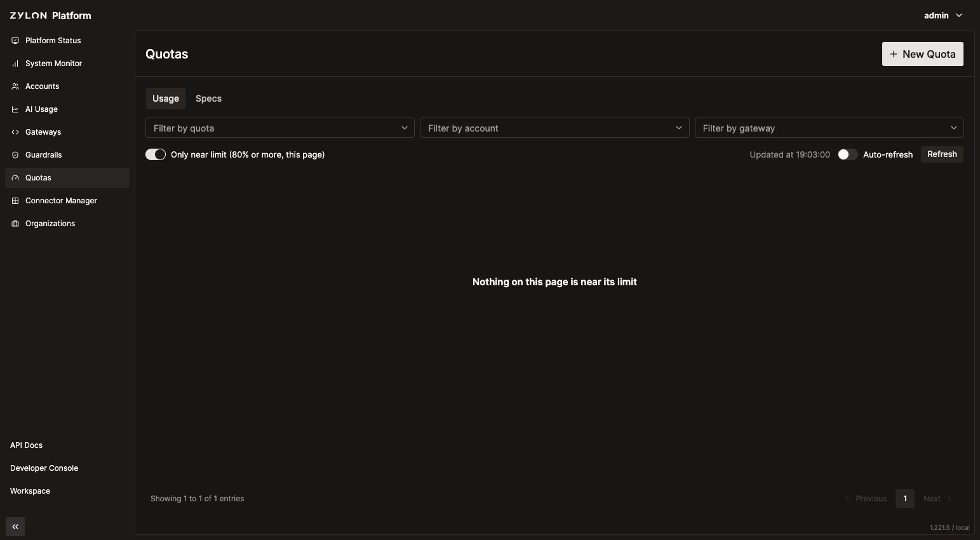
Task: Open the Filter by gateway dropdown
Action: click(829, 128)
